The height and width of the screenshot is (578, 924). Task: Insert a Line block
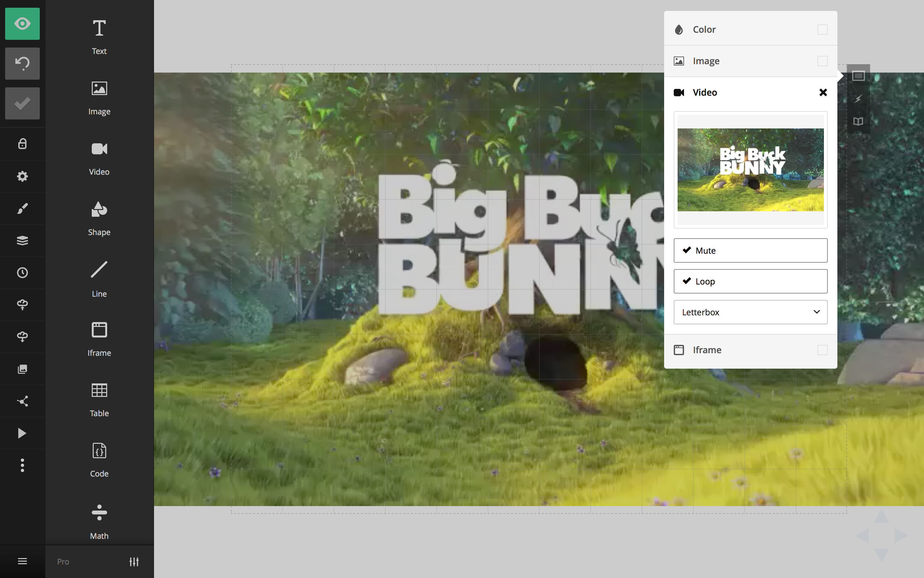pos(99,279)
